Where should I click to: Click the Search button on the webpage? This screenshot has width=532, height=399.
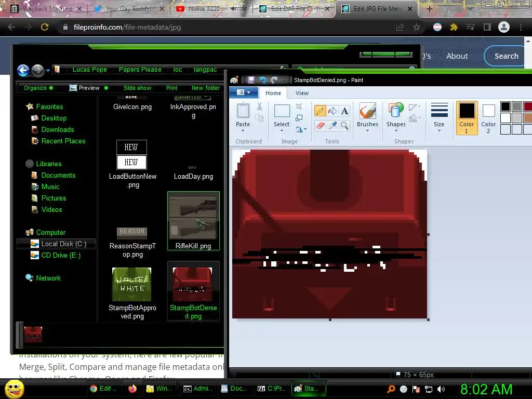pos(506,56)
